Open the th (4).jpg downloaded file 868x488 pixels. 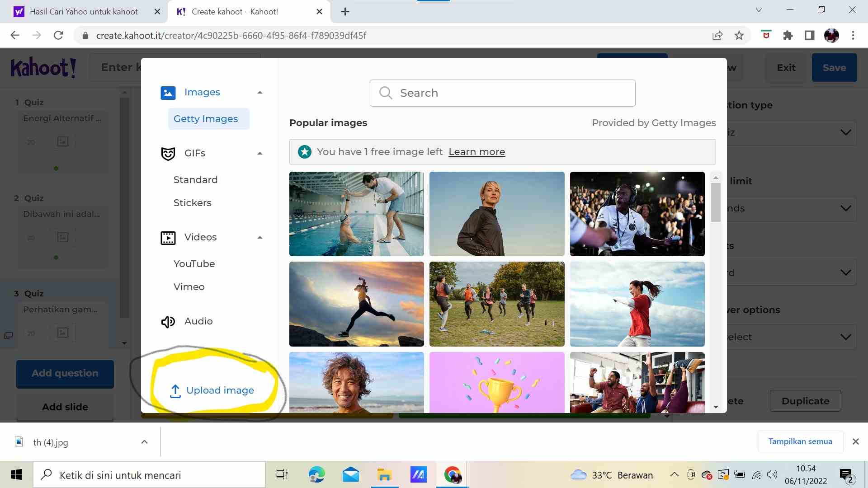[51, 442]
